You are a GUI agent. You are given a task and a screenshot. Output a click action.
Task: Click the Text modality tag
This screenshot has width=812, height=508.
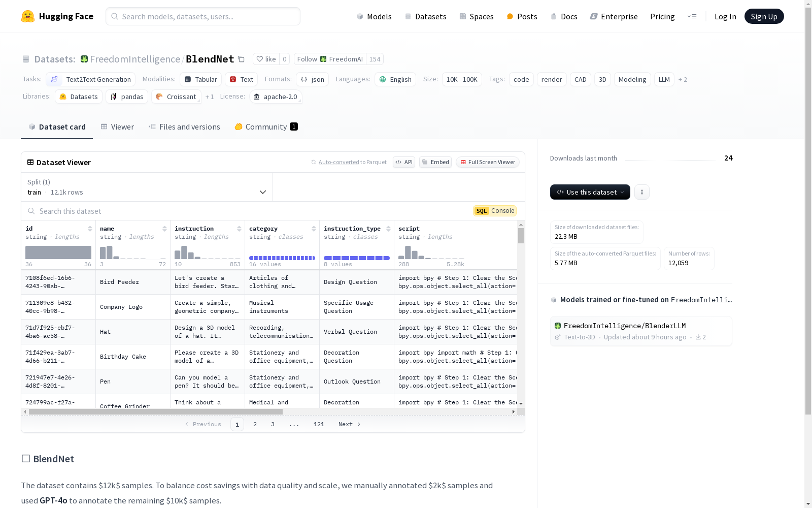click(242, 79)
